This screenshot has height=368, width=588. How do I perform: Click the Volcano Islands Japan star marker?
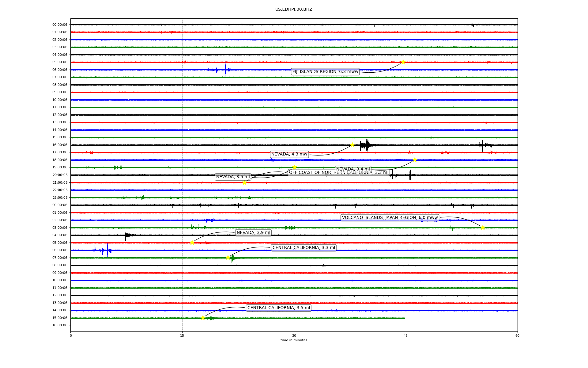coord(483,228)
